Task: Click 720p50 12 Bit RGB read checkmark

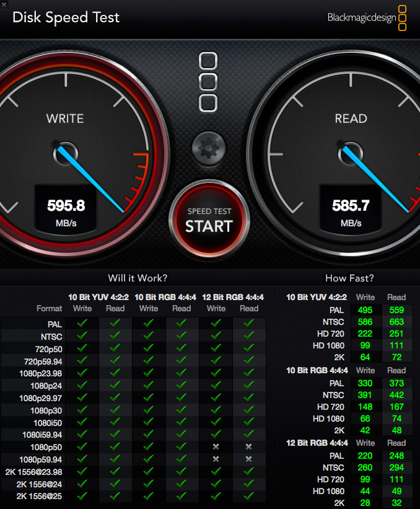Action: (x=249, y=348)
